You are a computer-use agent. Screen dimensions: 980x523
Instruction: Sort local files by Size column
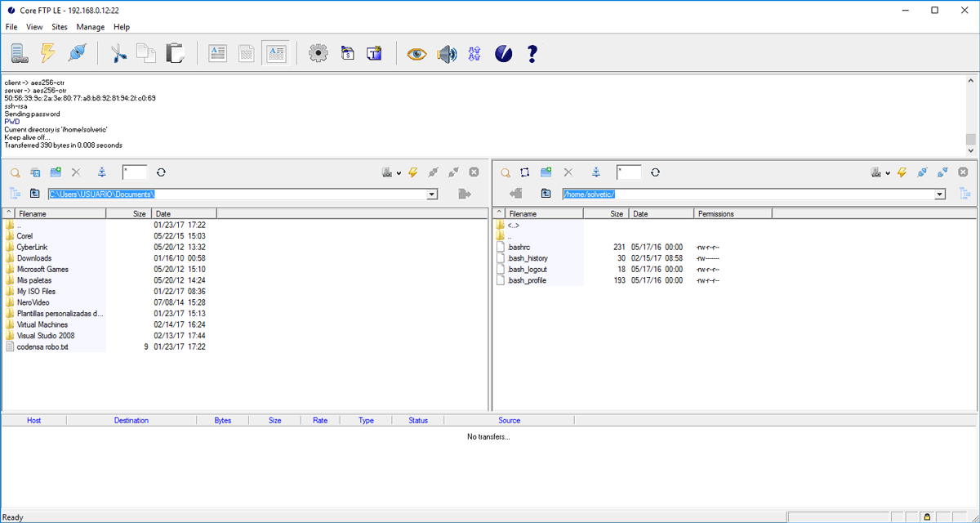128,213
